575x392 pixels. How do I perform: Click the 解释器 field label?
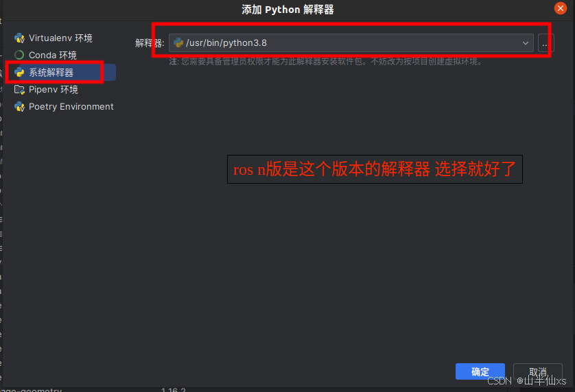pos(150,43)
